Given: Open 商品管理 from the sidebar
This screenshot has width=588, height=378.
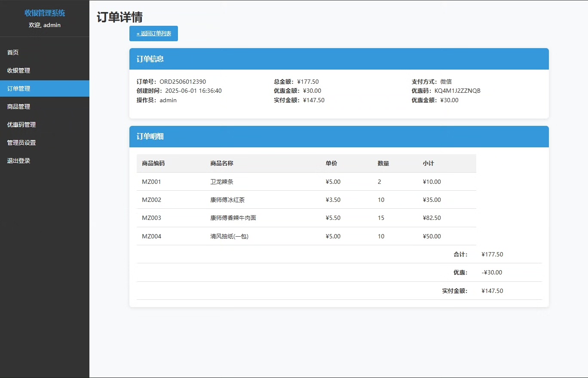Looking at the screenshot, I should [x=18, y=107].
